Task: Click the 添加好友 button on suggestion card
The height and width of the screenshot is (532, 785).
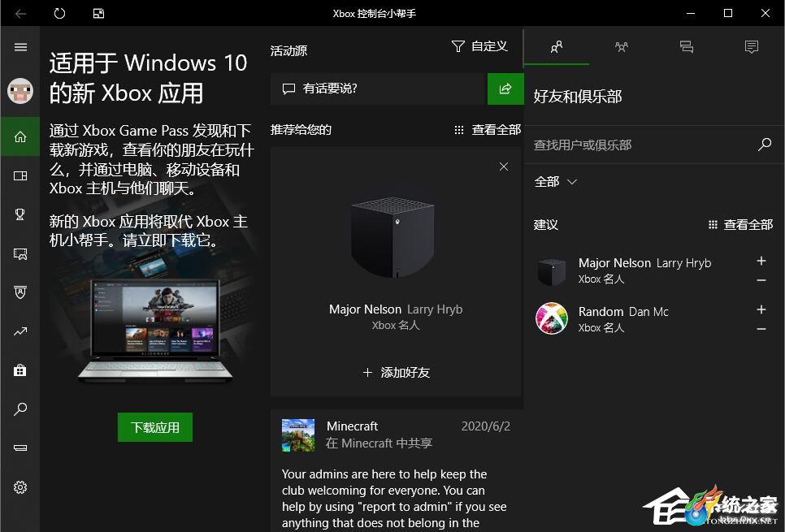Action: click(x=396, y=372)
